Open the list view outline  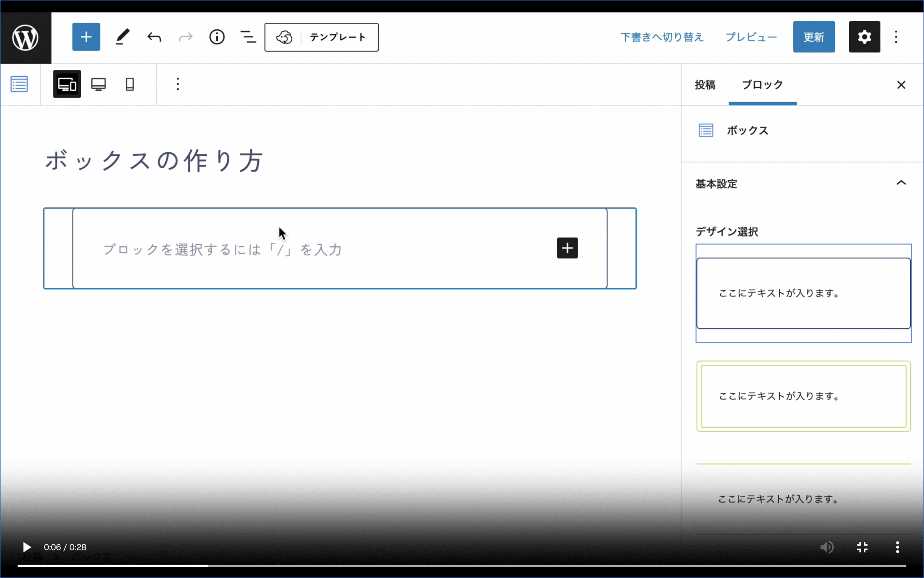(x=248, y=37)
